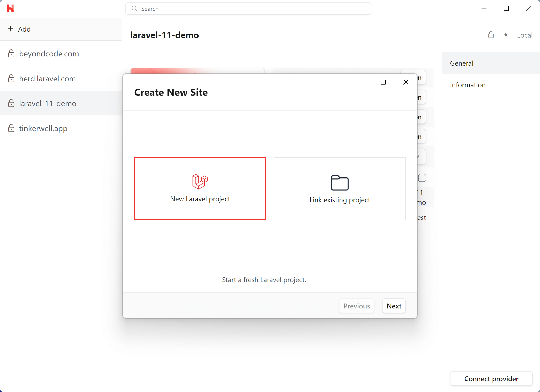Tick the checkbox visible behind the dialog edge
Screen dimensions: 540x392
click(422, 178)
